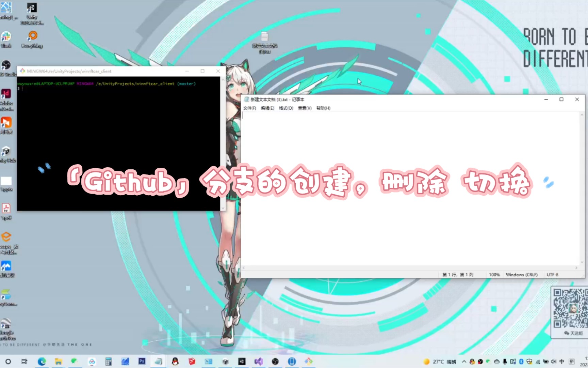Click the 100% zoom status in Notepad
Image resolution: width=588 pixels, height=368 pixels.
[494, 275]
